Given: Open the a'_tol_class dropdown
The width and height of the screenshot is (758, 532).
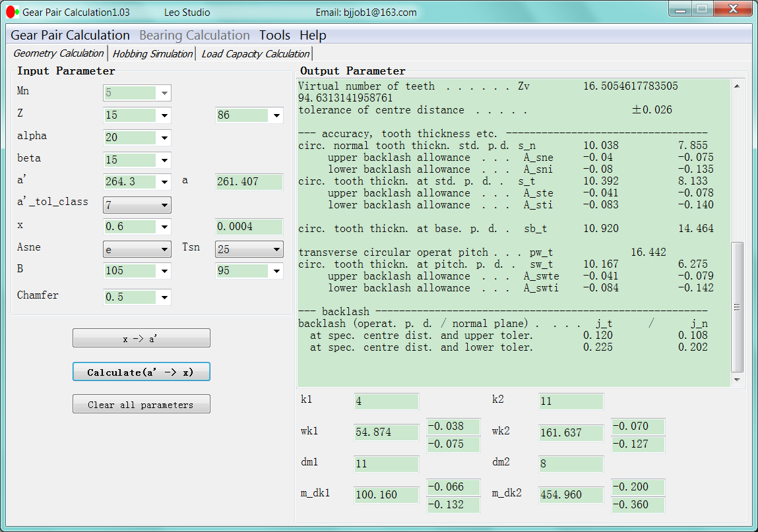Looking at the screenshot, I should pyautogui.click(x=137, y=205).
